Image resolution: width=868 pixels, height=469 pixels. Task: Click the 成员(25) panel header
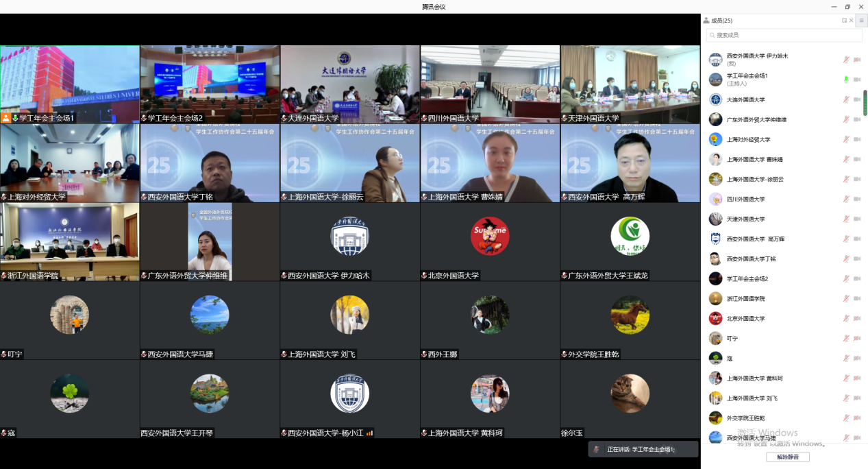(x=721, y=21)
